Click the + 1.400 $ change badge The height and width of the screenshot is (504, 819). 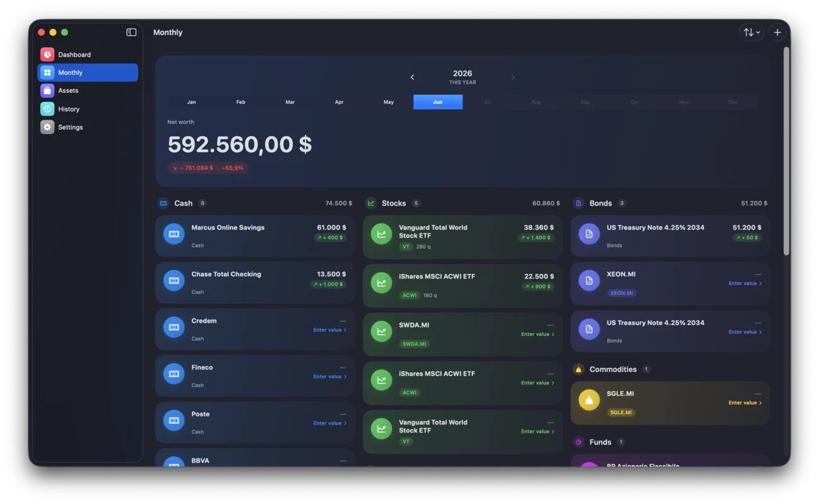(x=535, y=238)
